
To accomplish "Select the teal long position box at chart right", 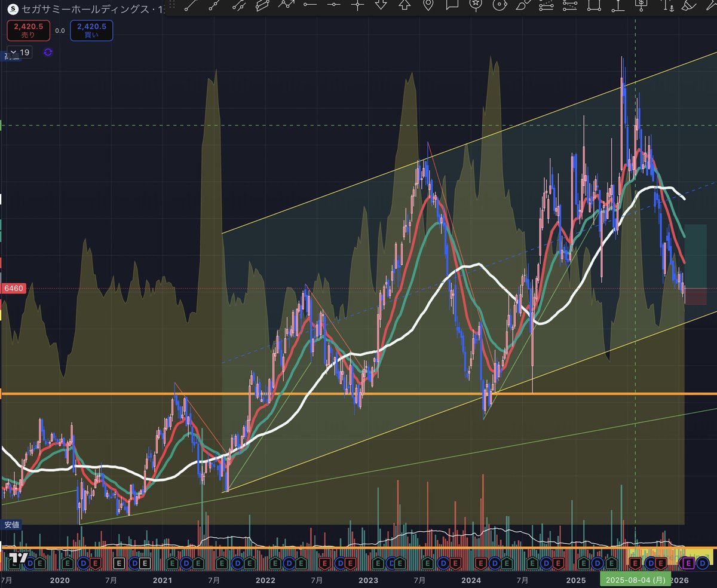I will 695,256.
